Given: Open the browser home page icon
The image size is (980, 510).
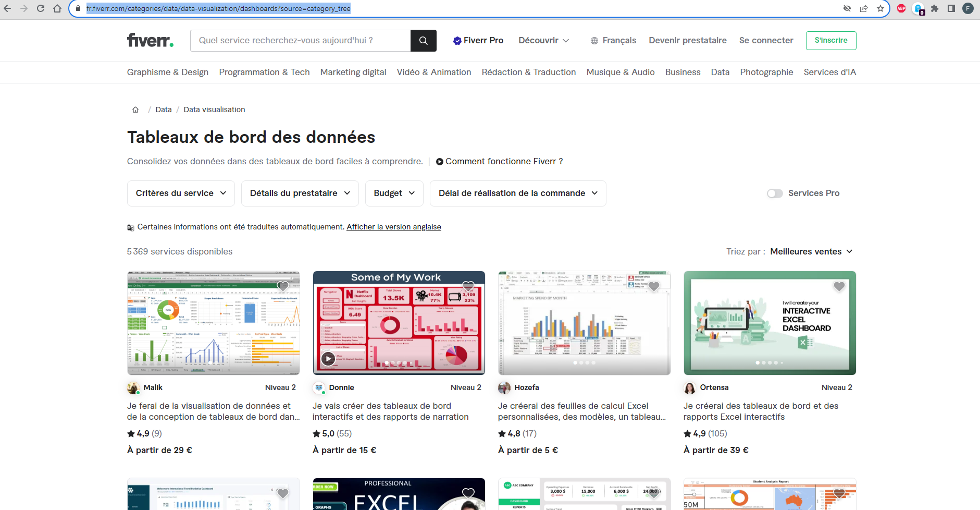Looking at the screenshot, I should point(57,8).
